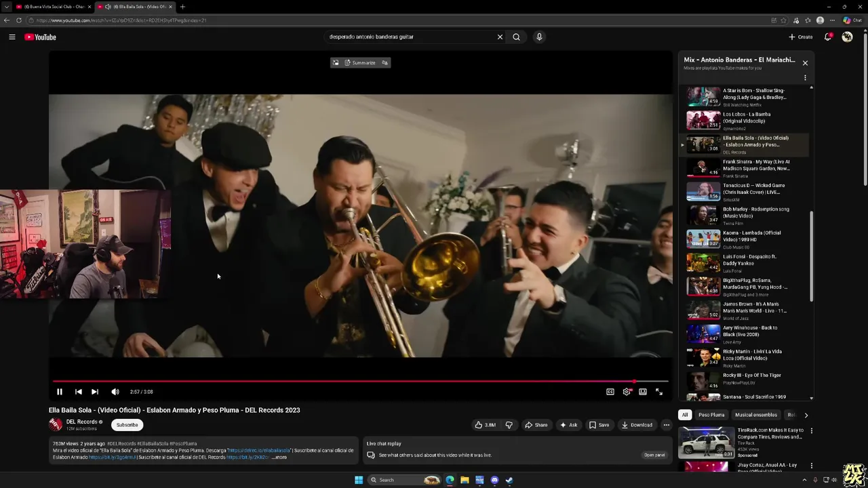Mute the video volume
The image size is (868, 488).
click(115, 392)
